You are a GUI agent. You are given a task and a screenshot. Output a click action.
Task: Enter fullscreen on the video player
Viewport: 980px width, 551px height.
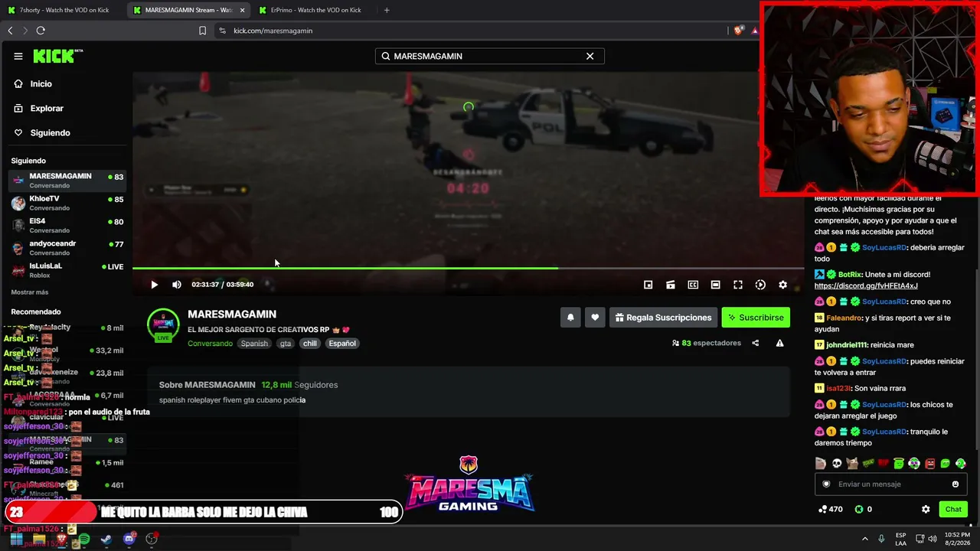[x=738, y=285]
